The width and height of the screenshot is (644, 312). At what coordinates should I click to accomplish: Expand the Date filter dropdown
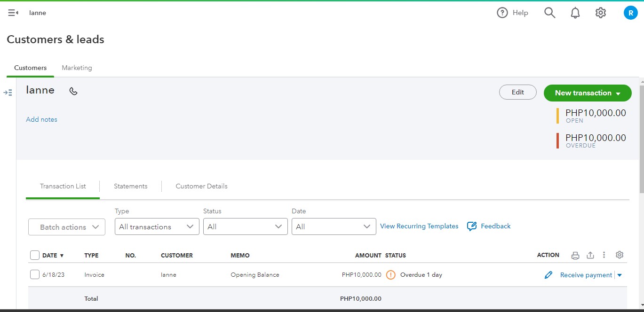334,226
